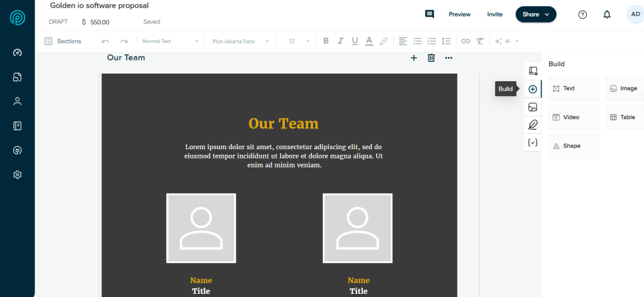The height and width of the screenshot is (297, 644).
Task: Delete the Our Team section
Action: pyautogui.click(x=431, y=58)
